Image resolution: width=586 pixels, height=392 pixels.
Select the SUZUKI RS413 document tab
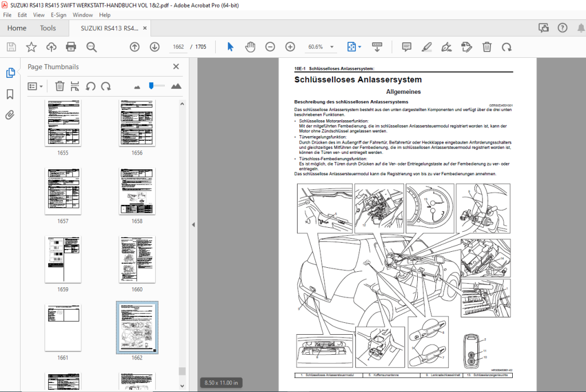(109, 28)
